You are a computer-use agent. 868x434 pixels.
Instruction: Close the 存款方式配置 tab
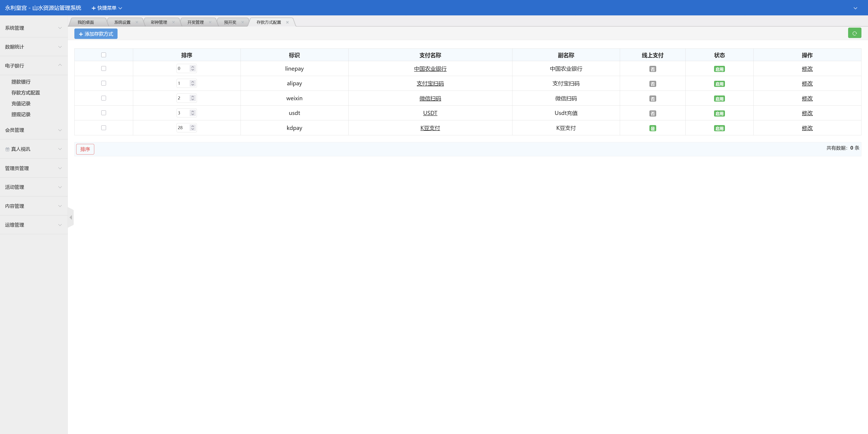(x=288, y=22)
